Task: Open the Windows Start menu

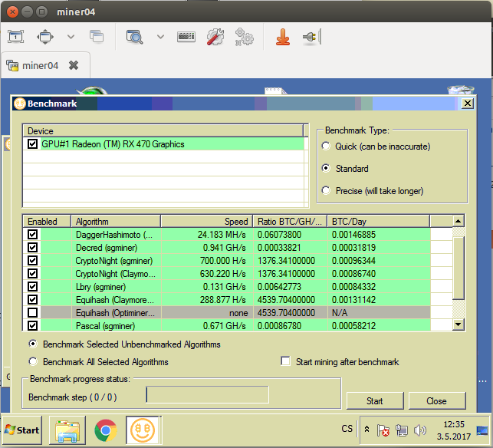Action: [22, 430]
